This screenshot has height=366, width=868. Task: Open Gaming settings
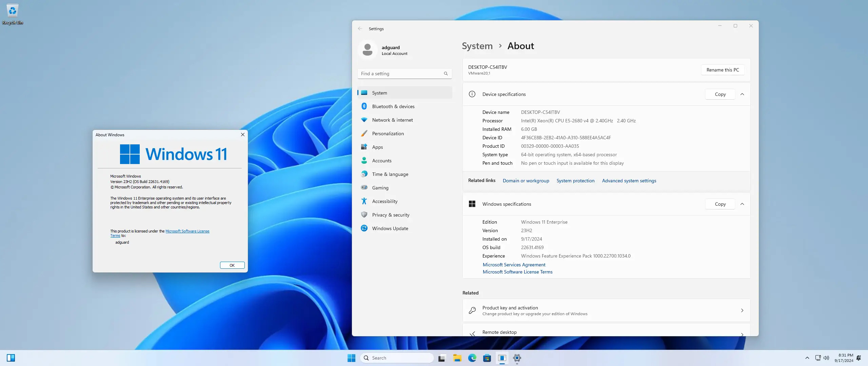(x=380, y=187)
